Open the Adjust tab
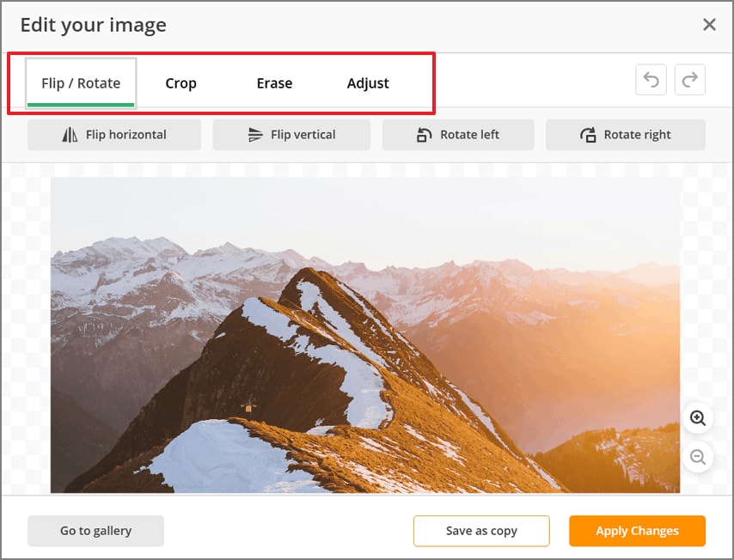 368,83
